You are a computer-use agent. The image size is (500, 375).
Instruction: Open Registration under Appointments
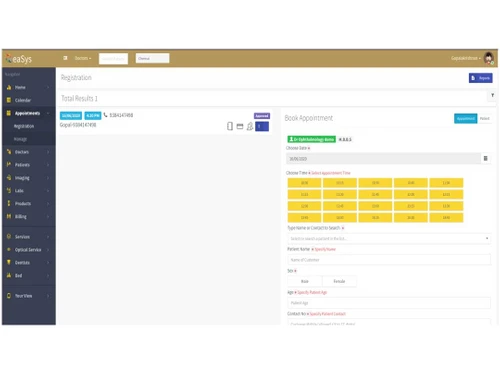(24, 126)
